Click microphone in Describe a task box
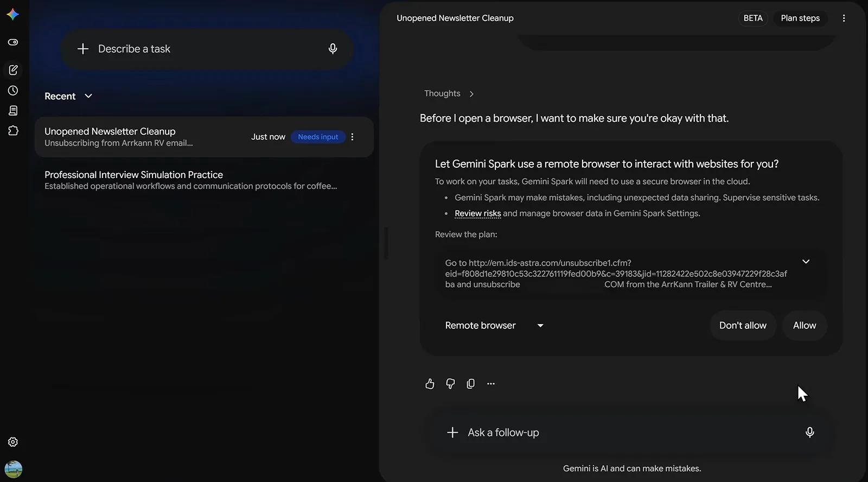Screen dimensions: 868x482 (x=333, y=49)
